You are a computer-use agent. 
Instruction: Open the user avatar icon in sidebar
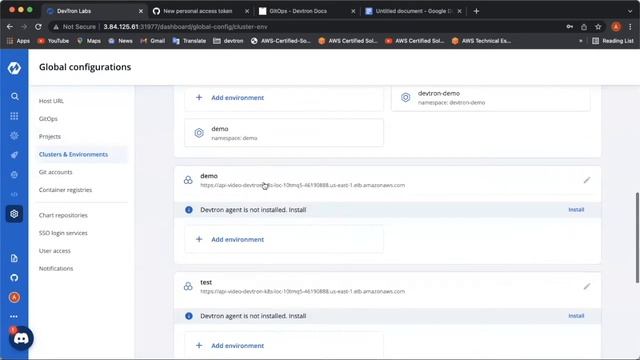click(14, 297)
